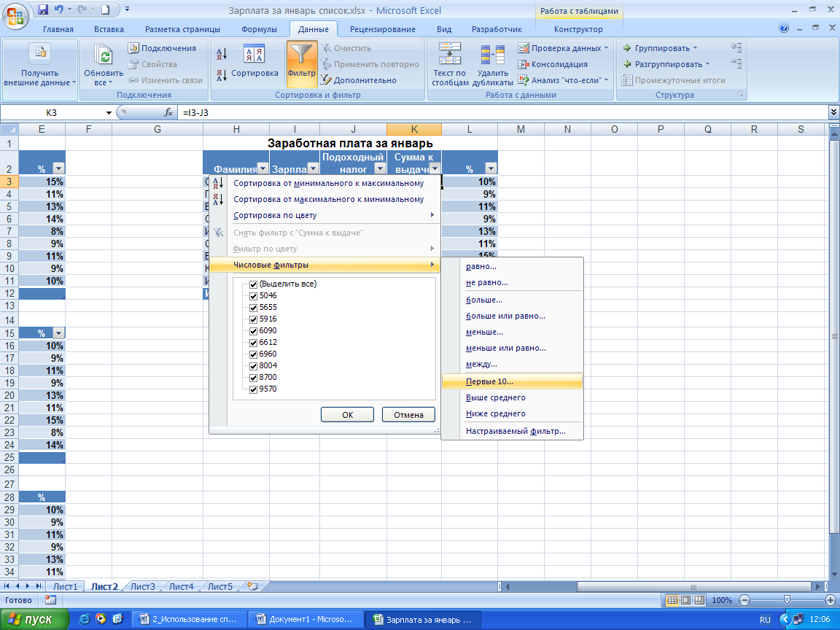The image size is (840, 630).
Task: Uncheck the 6612 filter value
Action: (x=254, y=343)
